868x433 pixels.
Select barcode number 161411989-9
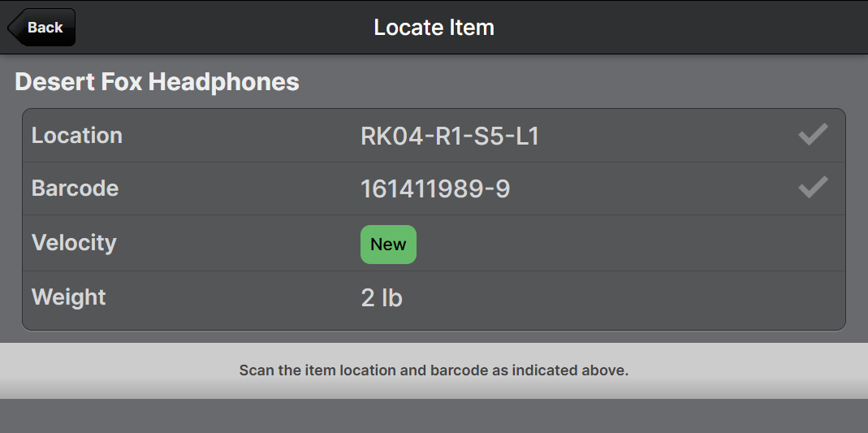pyautogui.click(x=435, y=189)
